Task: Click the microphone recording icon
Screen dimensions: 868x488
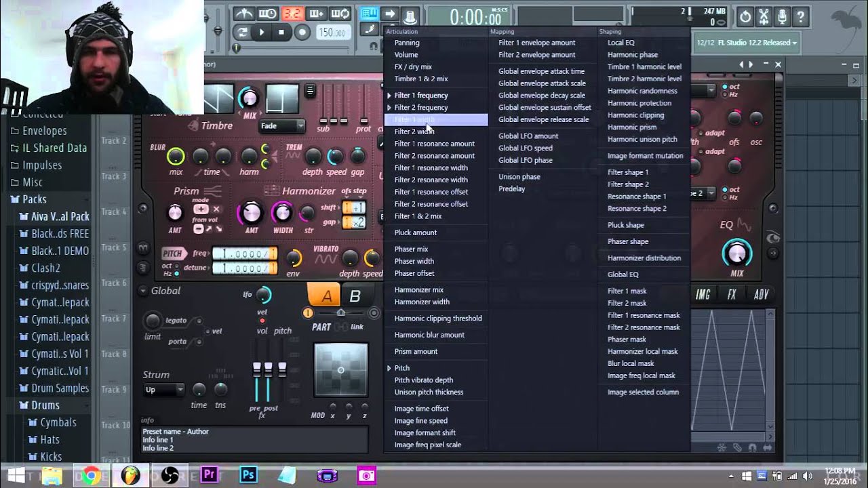Action: pos(783,17)
